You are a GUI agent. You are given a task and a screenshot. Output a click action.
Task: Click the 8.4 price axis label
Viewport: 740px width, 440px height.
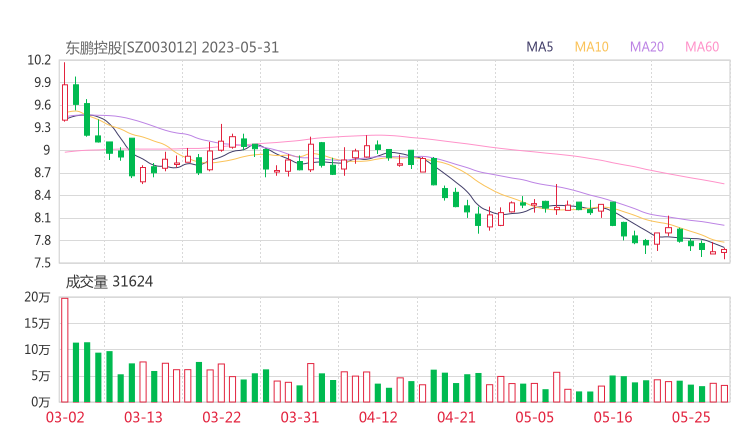[42, 195]
